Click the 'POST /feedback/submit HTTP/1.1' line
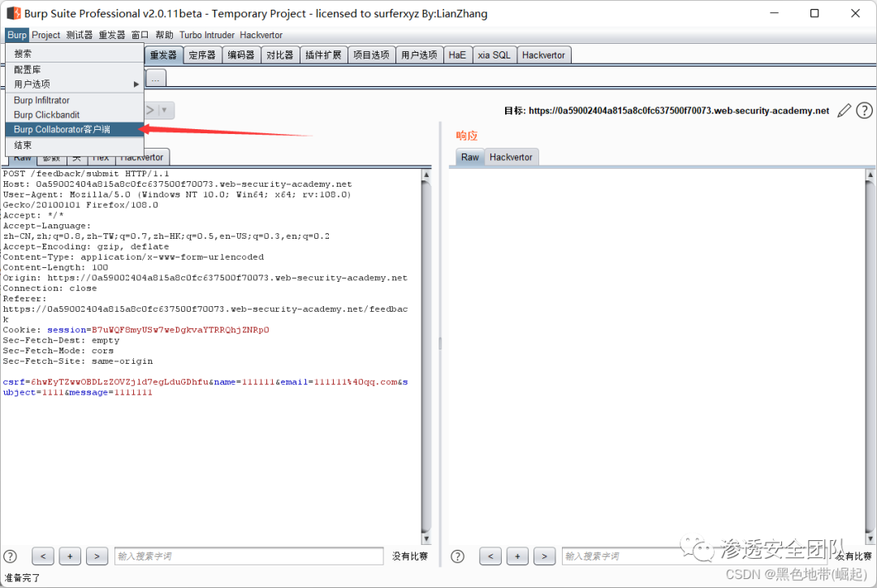Image resolution: width=877 pixels, height=588 pixels. [x=86, y=174]
